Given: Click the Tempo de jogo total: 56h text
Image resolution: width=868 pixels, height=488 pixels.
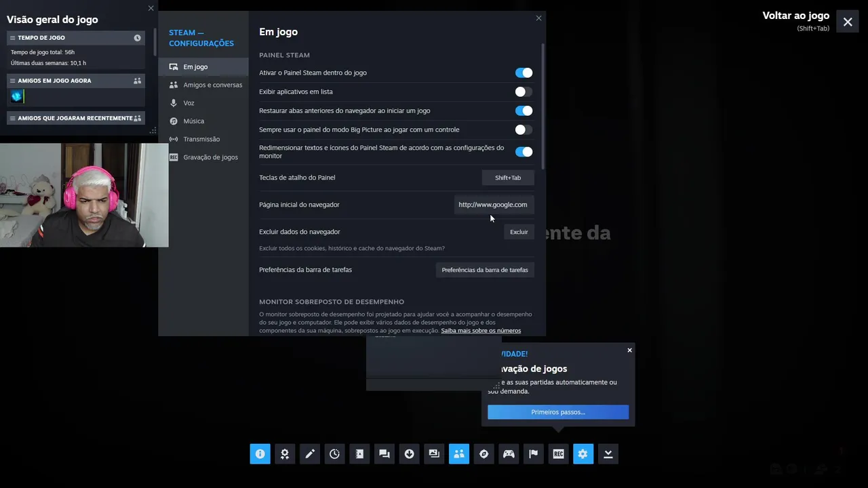Looking at the screenshot, I should pyautogui.click(x=43, y=52).
